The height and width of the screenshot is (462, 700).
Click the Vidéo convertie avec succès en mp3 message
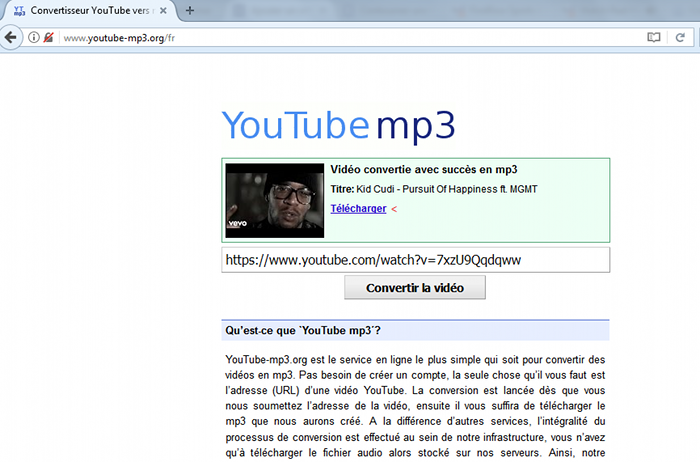click(424, 170)
